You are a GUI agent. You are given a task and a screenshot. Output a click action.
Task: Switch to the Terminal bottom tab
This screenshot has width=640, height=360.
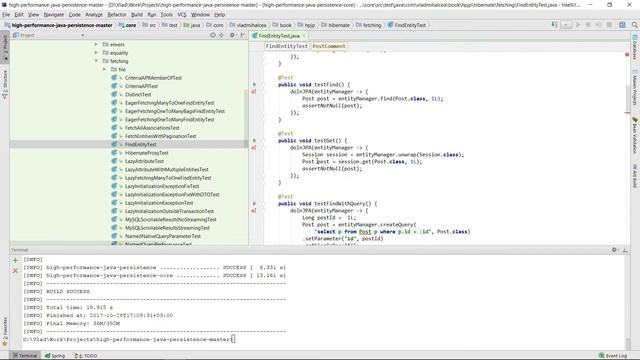click(24, 356)
